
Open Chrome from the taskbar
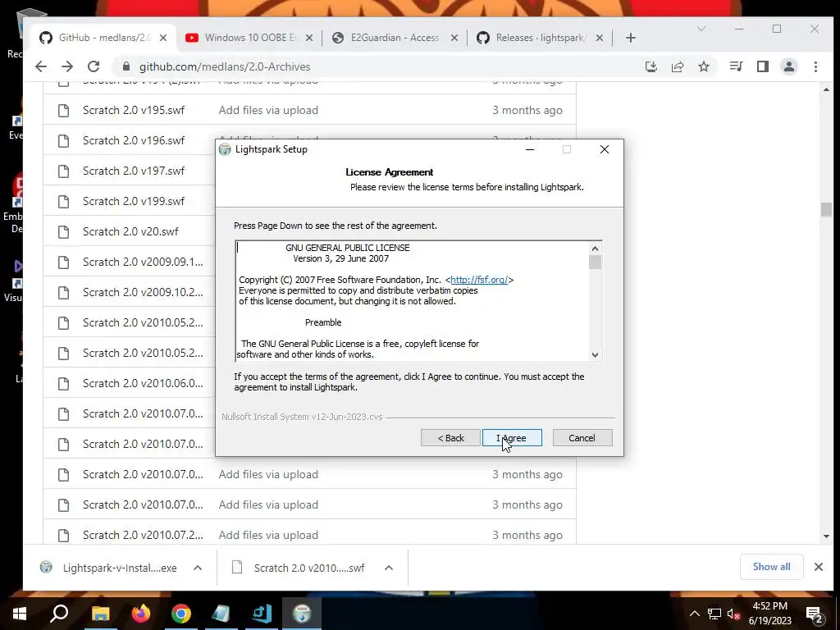181,614
